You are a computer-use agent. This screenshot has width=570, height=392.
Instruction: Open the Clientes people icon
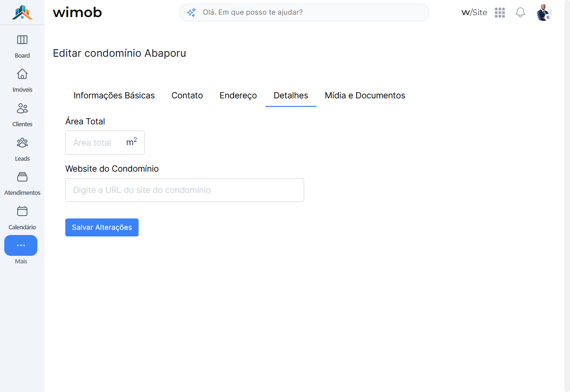(x=22, y=108)
